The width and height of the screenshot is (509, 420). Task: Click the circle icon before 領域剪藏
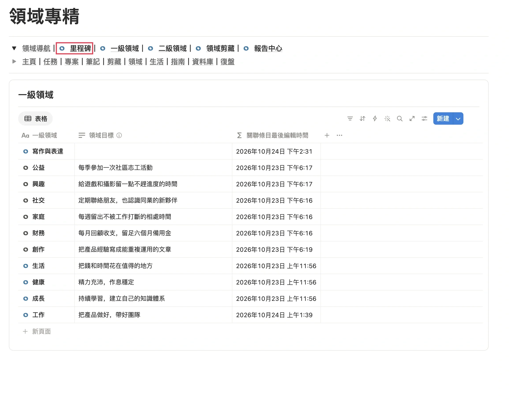tap(198, 48)
